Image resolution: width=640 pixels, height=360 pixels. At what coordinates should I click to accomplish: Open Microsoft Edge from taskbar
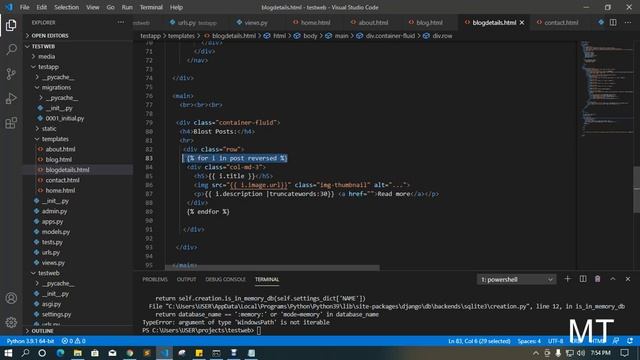click(60, 353)
